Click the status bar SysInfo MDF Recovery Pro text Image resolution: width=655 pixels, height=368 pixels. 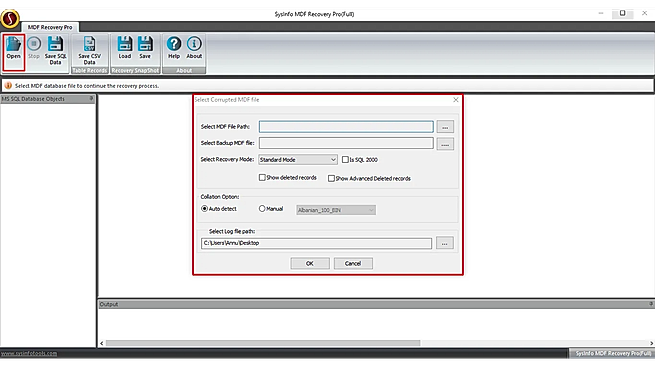613,353
